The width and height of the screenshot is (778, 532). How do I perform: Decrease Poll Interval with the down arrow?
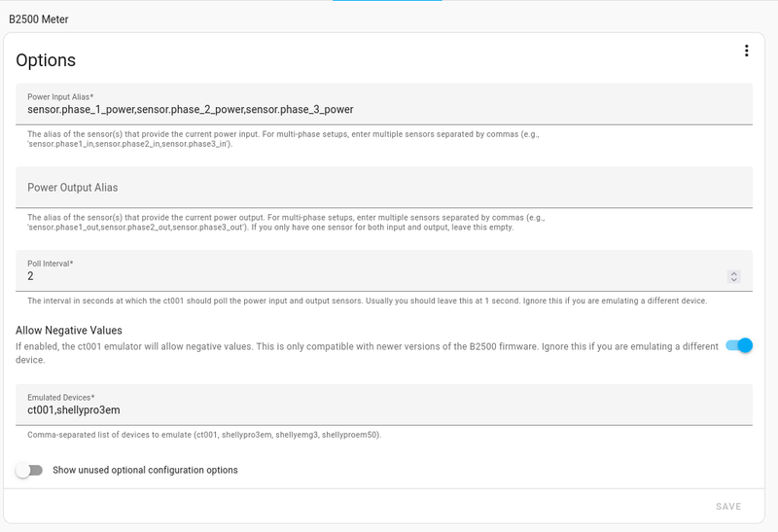pos(734,279)
